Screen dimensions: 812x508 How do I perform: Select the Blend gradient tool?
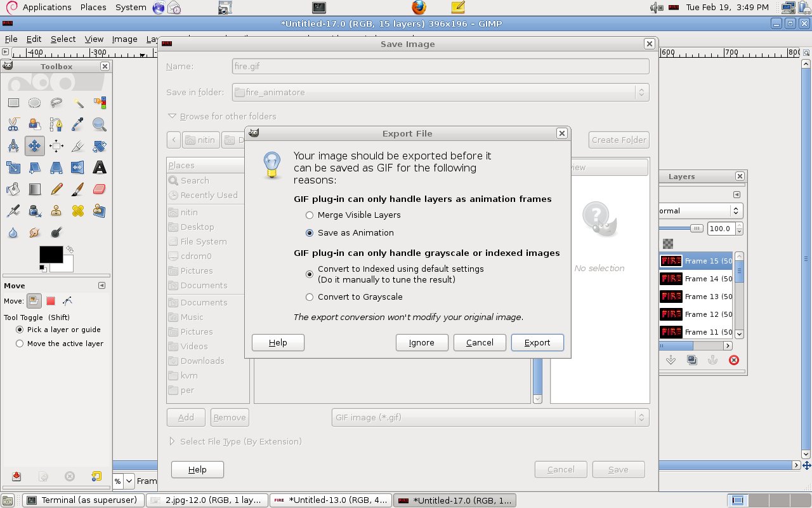click(35, 189)
